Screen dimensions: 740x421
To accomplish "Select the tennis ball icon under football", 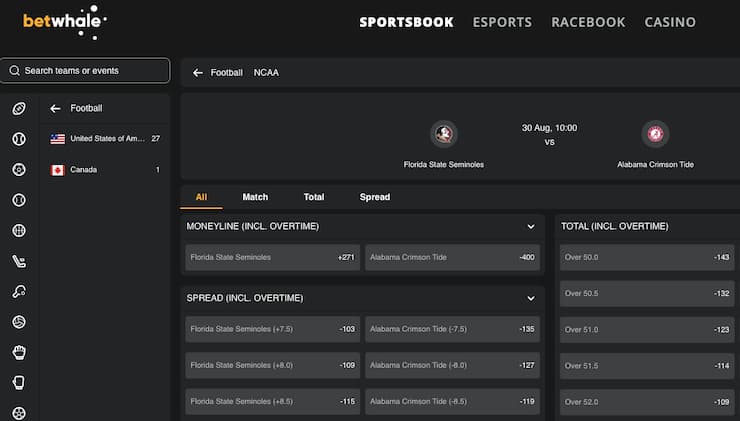I will click(19, 139).
